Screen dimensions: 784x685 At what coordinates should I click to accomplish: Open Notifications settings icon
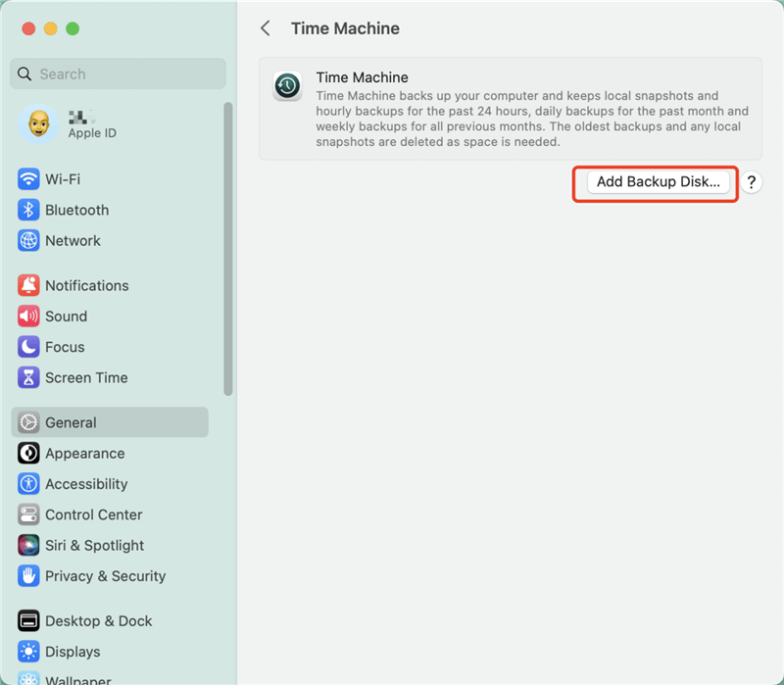(26, 285)
